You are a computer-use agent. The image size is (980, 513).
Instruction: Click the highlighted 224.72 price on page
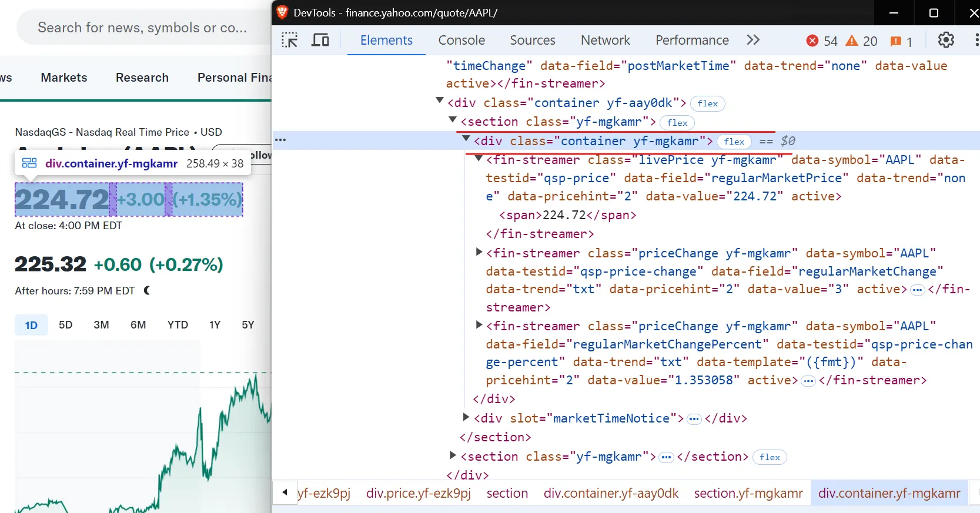click(x=62, y=199)
